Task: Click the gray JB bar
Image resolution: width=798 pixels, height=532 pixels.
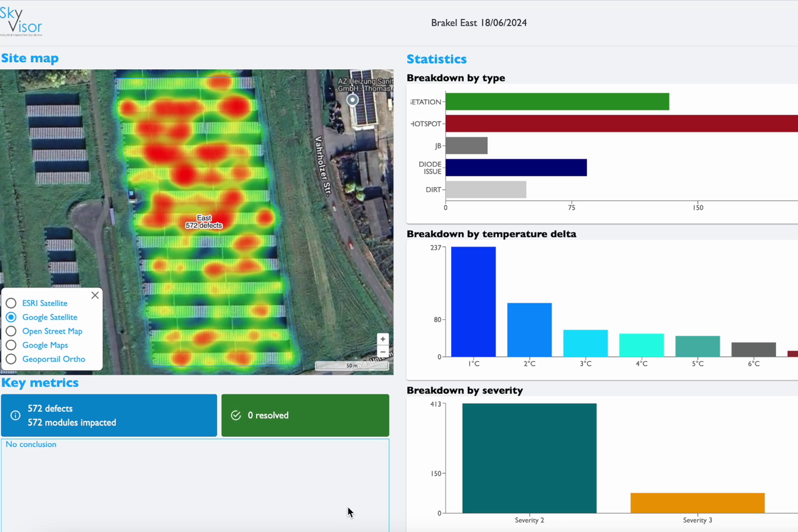Action: [x=467, y=146]
